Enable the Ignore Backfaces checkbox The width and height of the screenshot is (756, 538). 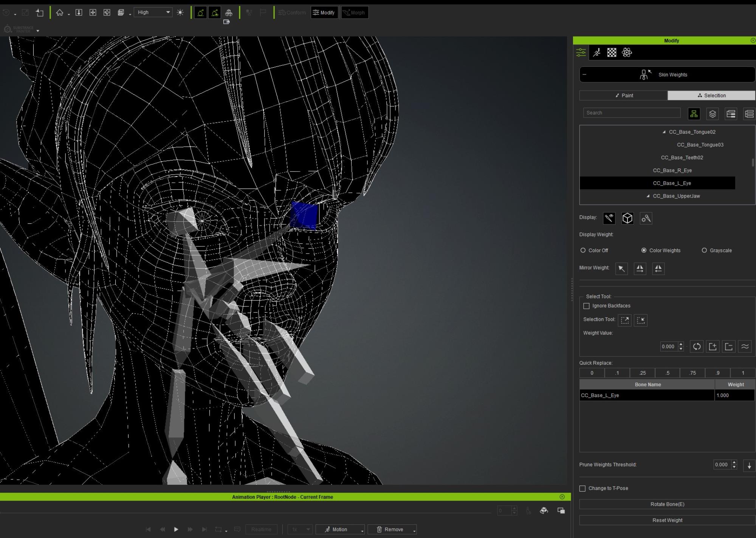pyautogui.click(x=586, y=306)
